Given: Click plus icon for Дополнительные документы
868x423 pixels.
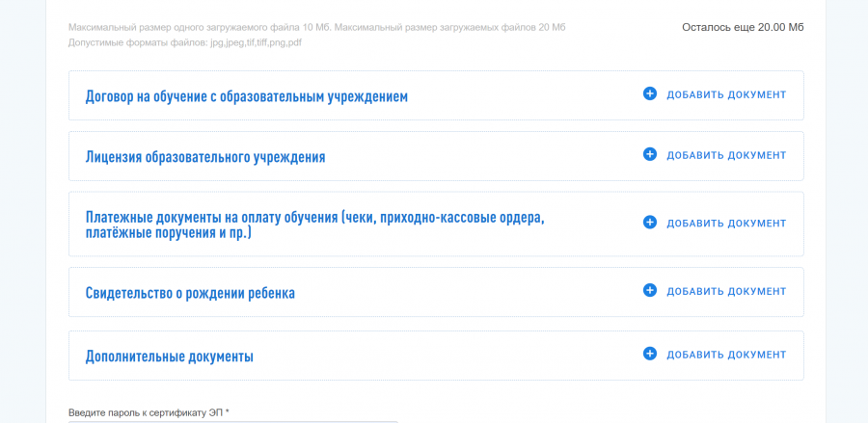Looking at the screenshot, I should click(x=649, y=355).
